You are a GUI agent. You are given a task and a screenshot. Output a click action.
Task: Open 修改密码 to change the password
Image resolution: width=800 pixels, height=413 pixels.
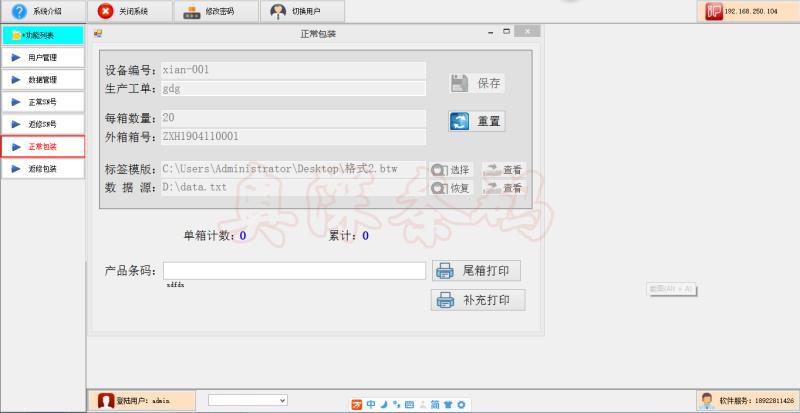click(215, 12)
